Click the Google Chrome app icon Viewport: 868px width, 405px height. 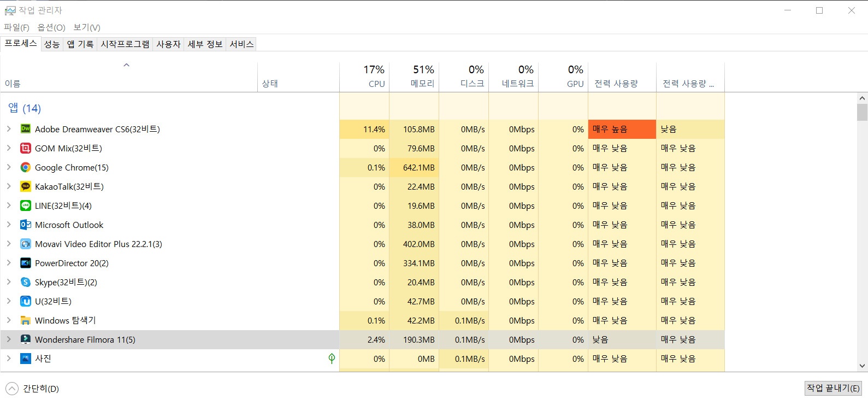click(26, 167)
